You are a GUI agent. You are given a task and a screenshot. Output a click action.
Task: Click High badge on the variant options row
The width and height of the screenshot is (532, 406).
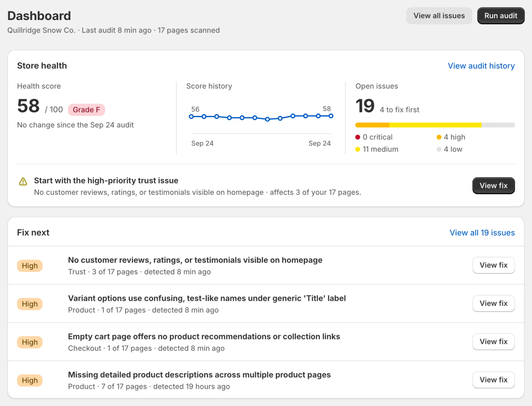click(x=30, y=304)
